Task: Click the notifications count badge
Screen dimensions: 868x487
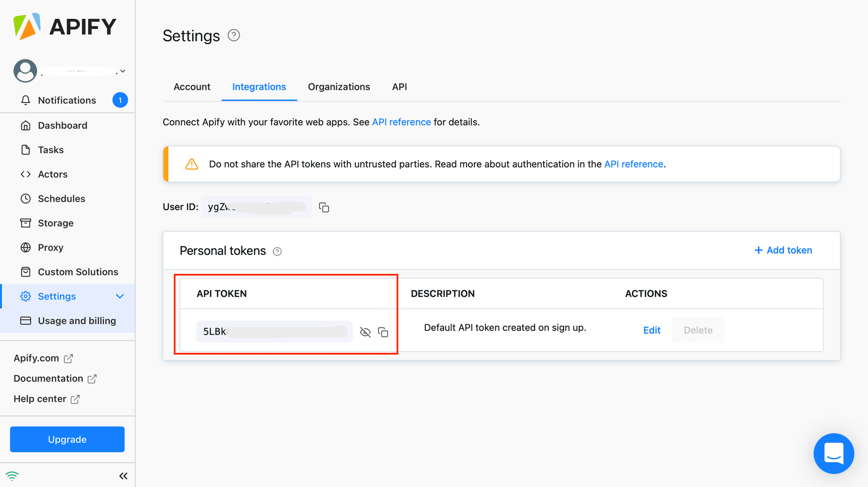Action: click(x=120, y=100)
